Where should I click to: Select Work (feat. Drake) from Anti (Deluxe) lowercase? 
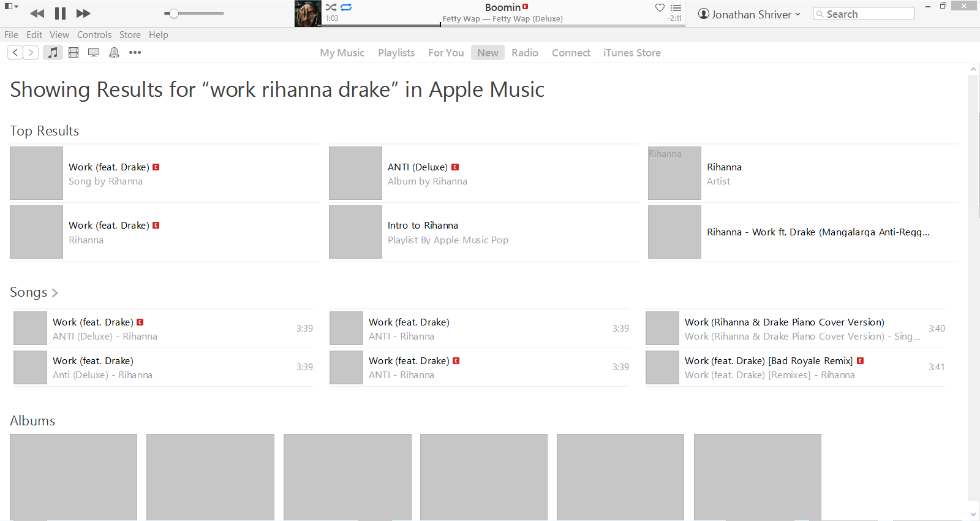pos(164,367)
